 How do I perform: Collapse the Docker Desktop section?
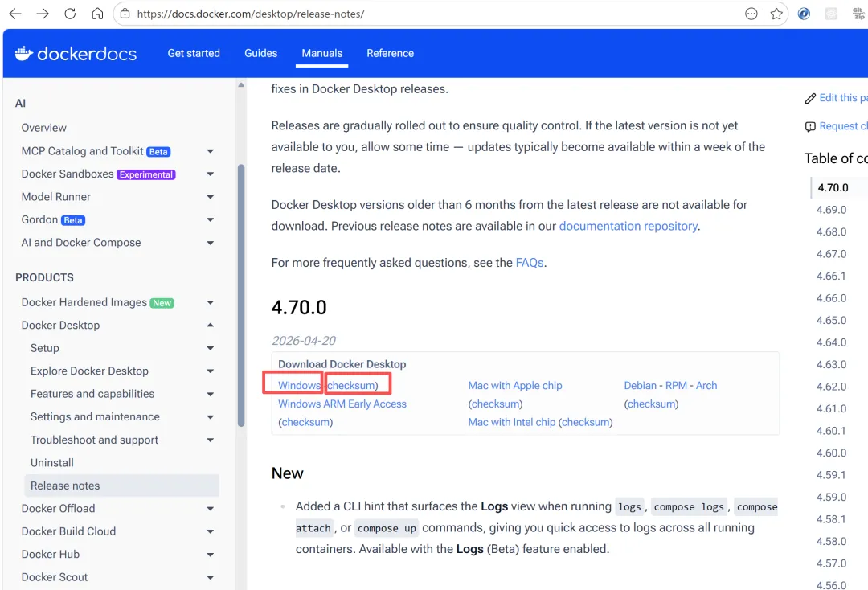pos(211,325)
